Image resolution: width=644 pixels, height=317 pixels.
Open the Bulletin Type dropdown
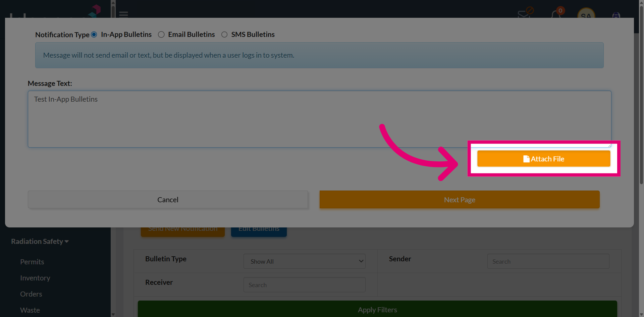coord(304,261)
